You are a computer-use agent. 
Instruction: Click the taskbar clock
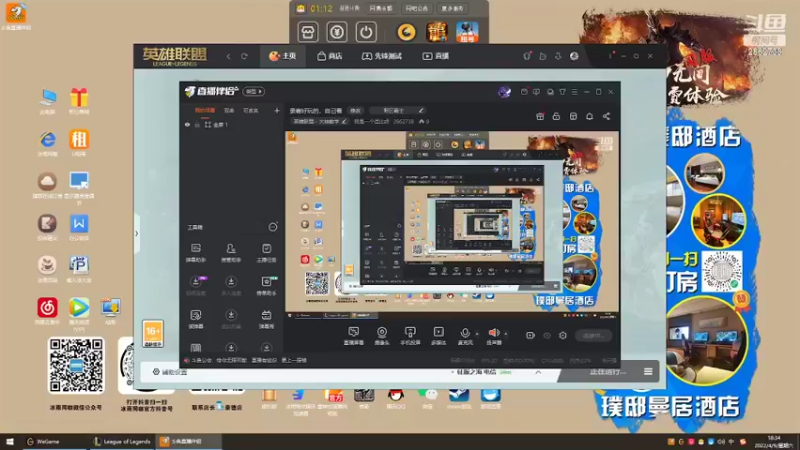[774, 441]
